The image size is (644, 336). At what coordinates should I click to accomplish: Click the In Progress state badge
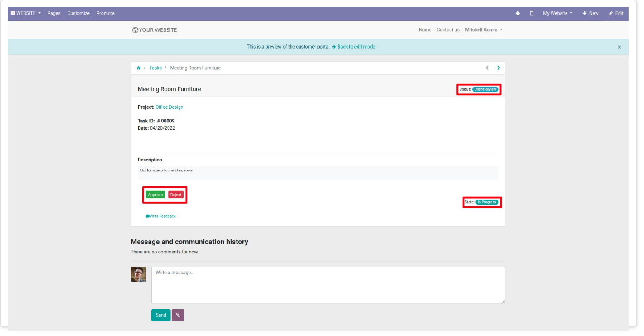coord(487,202)
